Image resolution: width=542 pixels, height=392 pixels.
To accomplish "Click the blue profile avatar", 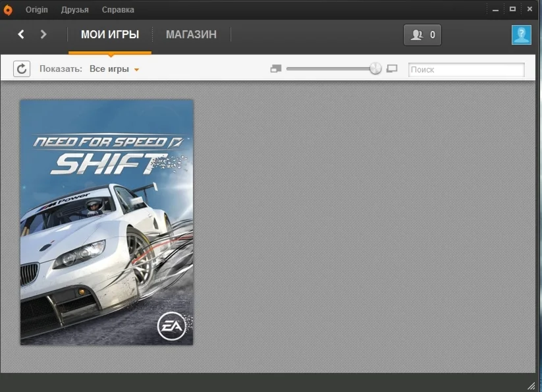I will (x=522, y=34).
